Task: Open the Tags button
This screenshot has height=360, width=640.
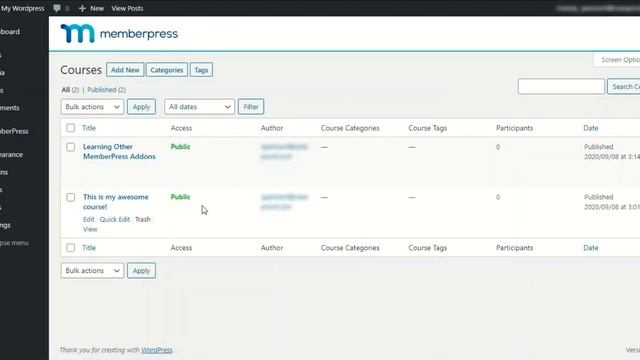Action: click(x=201, y=70)
